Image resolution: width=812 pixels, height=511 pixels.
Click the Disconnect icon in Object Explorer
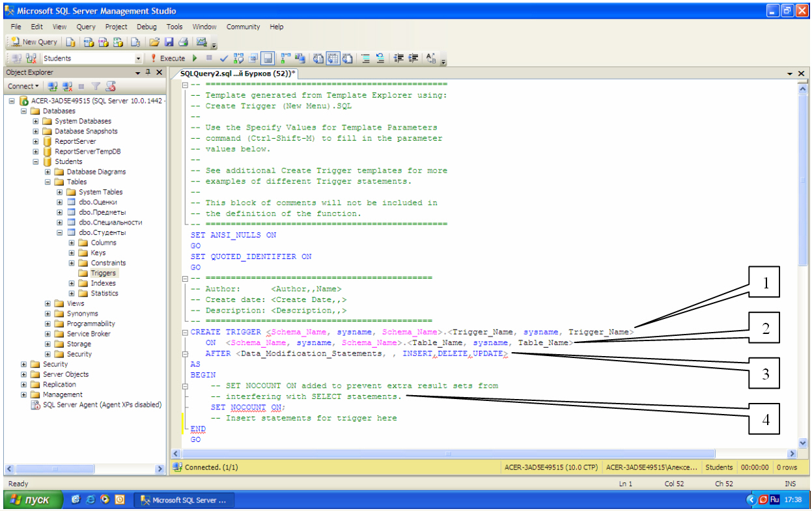pyautogui.click(x=66, y=86)
